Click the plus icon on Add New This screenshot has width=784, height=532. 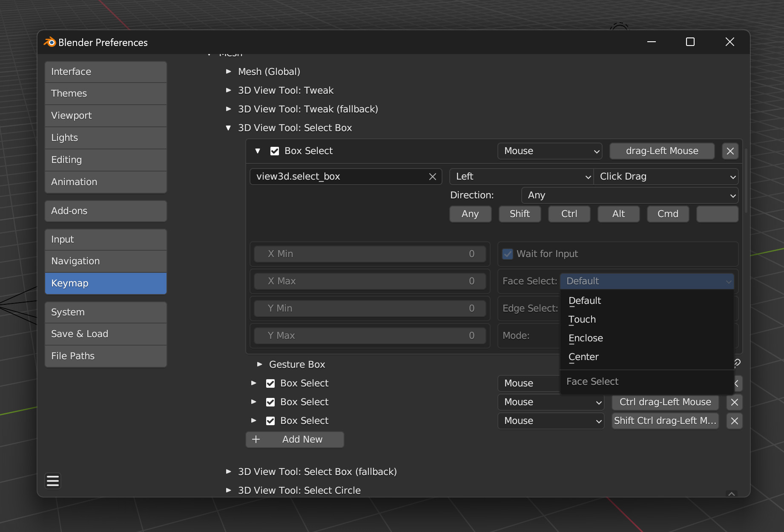click(256, 440)
